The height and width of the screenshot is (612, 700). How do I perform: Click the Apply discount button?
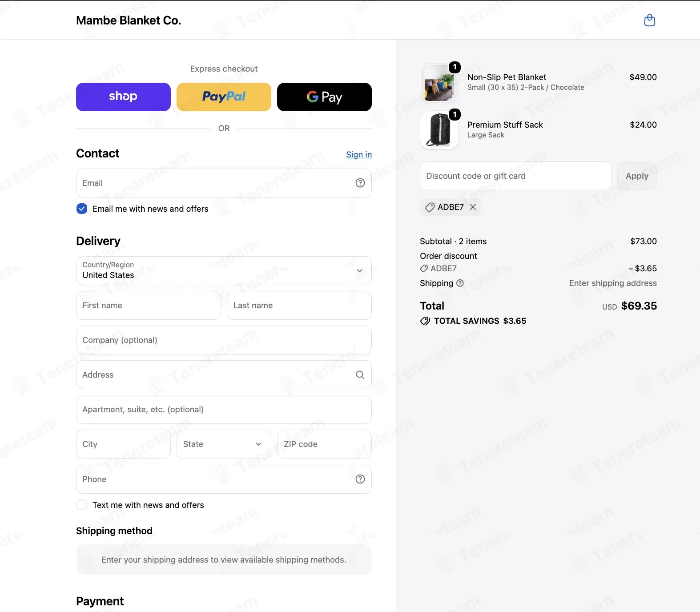(x=637, y=176)
